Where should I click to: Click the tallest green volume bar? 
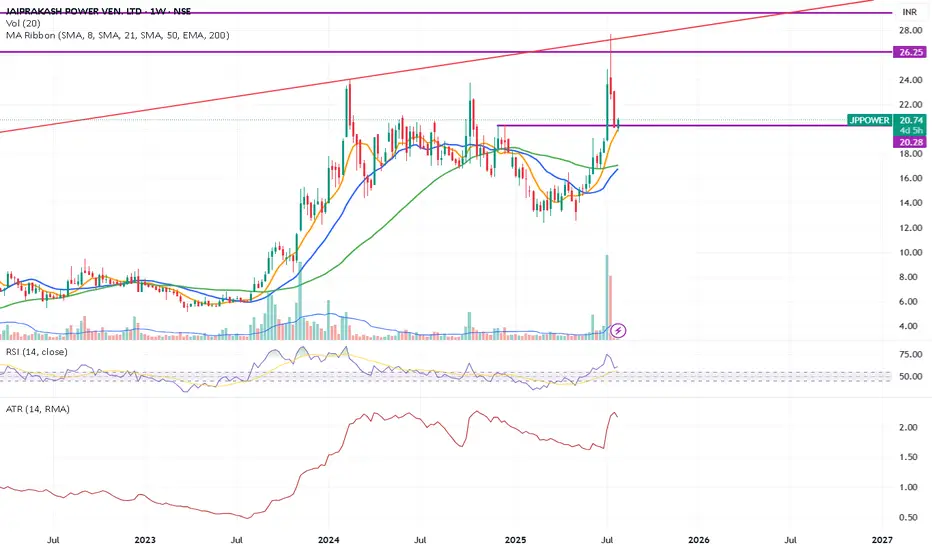[x=607, y=297]
